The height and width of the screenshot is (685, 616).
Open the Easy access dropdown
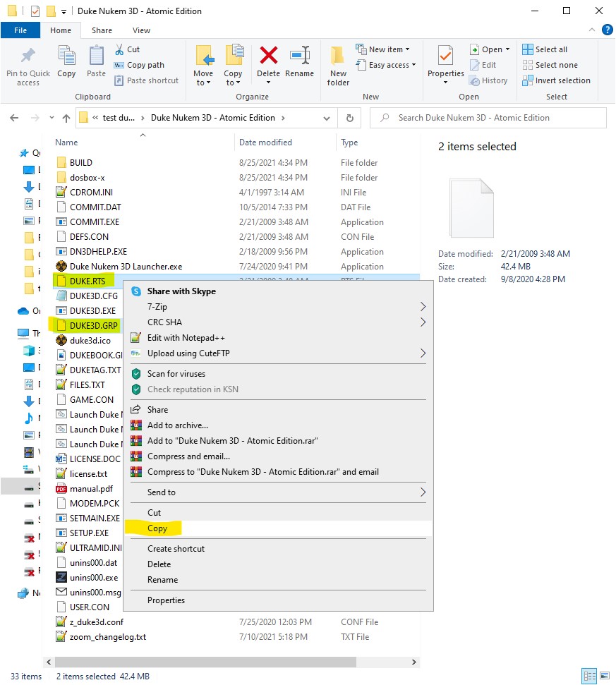click(x=386, y=65)
